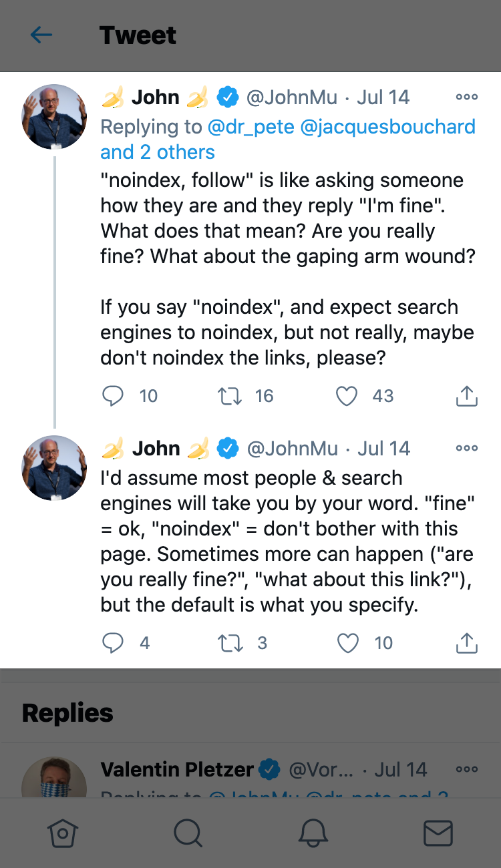The image size is (501, 868).
Task: Retweet the second tweet with 3 retweets
Action: [x=230, y=643]
